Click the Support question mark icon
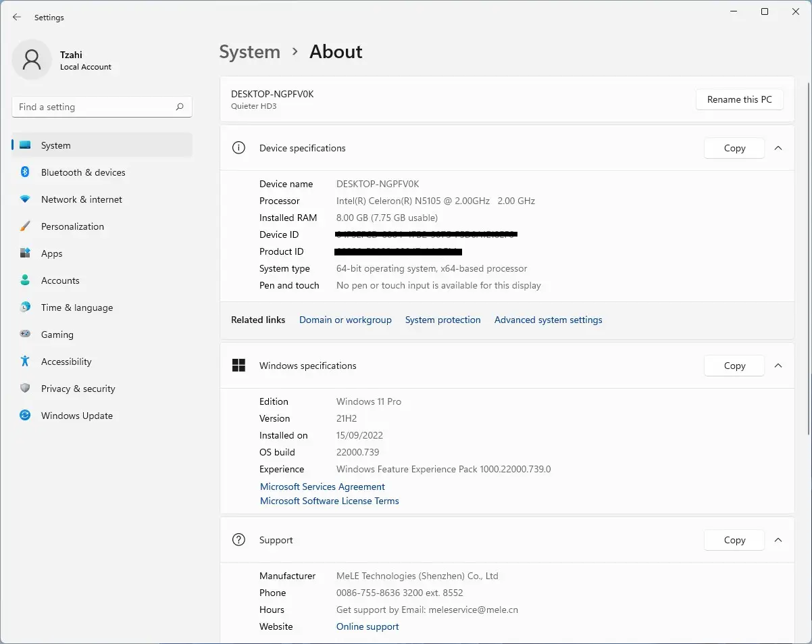Image resolution: width=812 pixels, height=644 pixels. pos(238,540)
